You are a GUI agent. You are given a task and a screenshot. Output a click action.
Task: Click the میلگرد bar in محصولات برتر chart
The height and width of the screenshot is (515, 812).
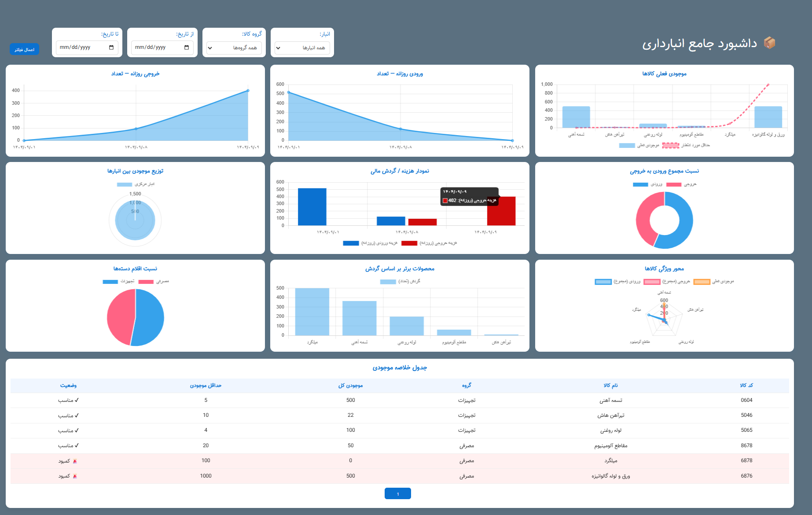pos(312,312)
